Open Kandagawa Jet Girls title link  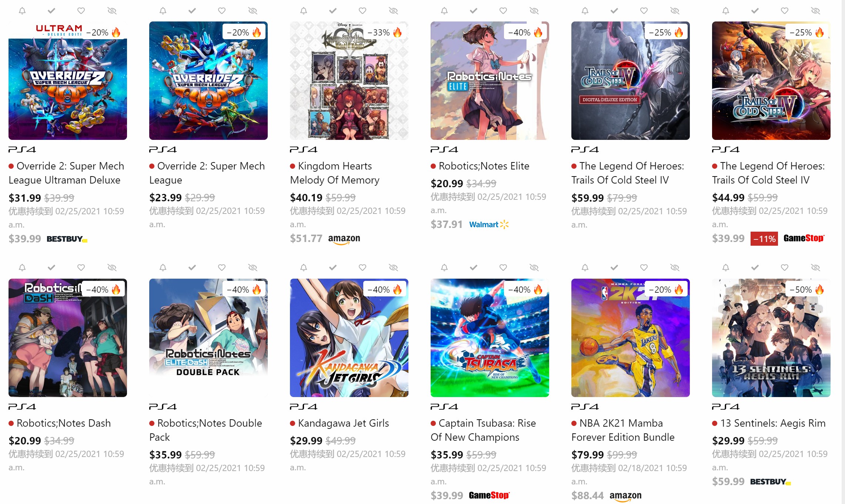[x=343, y=423]
